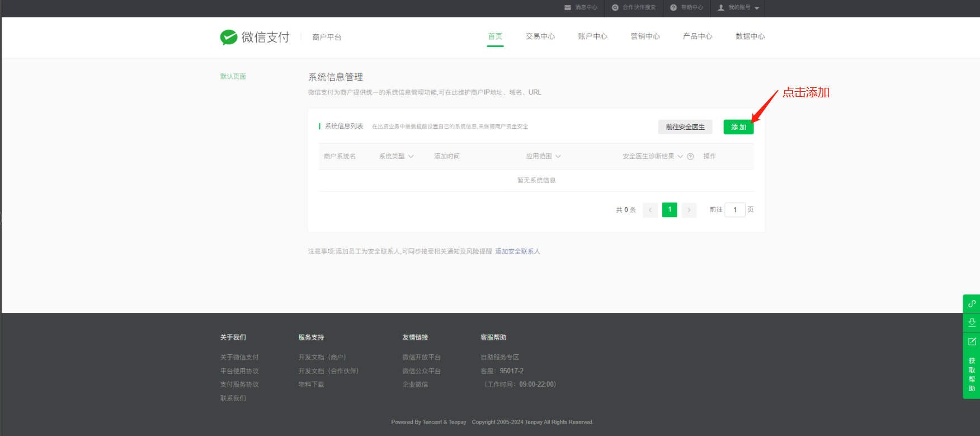Click the 前往安全医生 button
Viewport: 980px width, 436px height.
(x=685, y=127)
